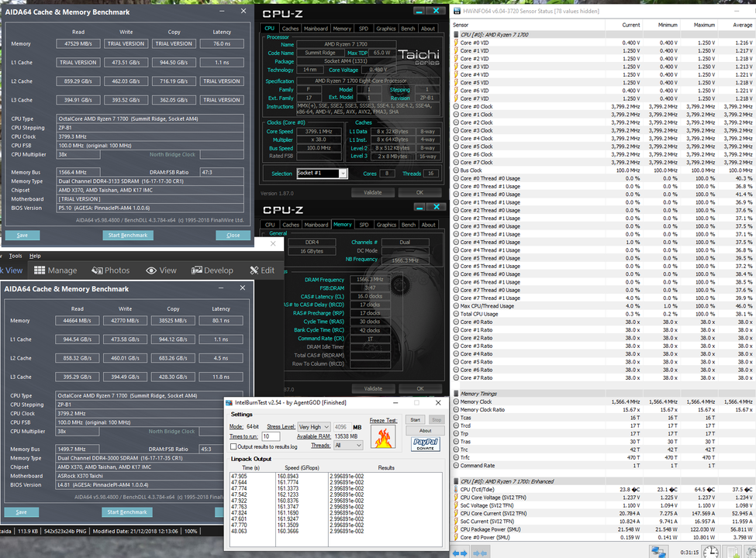Switch to Mainboard tab in top CPU-Z

coord(316,29)
